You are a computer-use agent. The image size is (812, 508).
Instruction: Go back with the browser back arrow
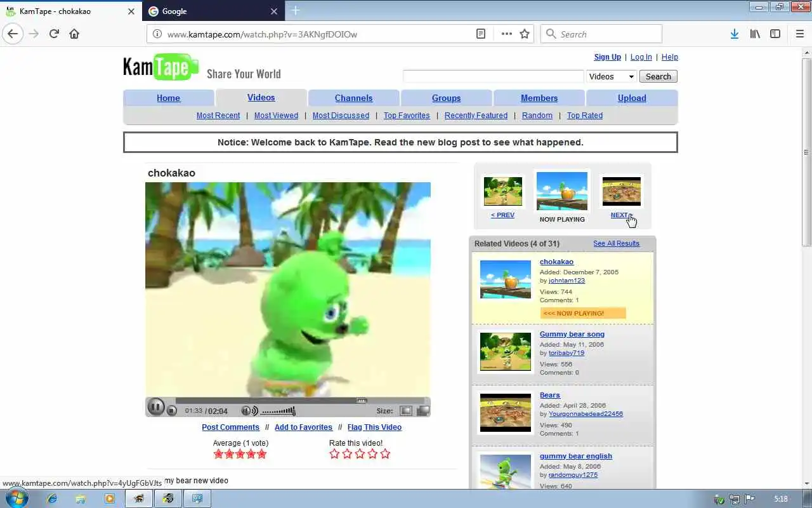point(13,34)
